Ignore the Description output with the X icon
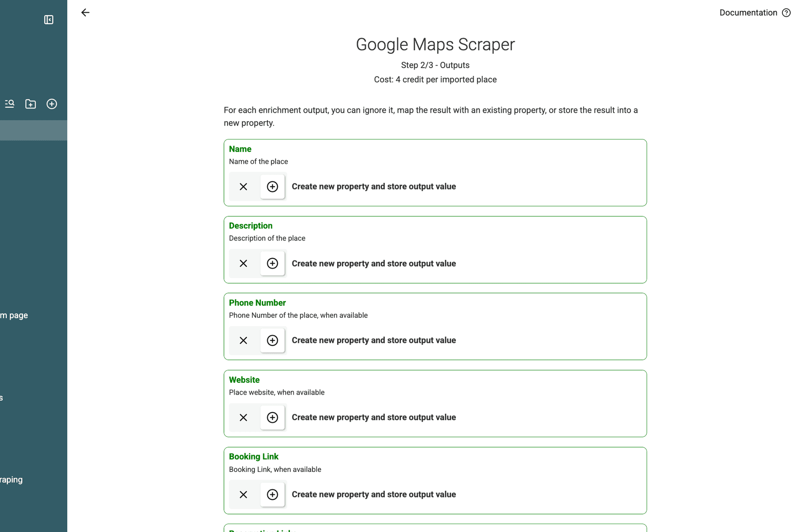 coord(244,263)
